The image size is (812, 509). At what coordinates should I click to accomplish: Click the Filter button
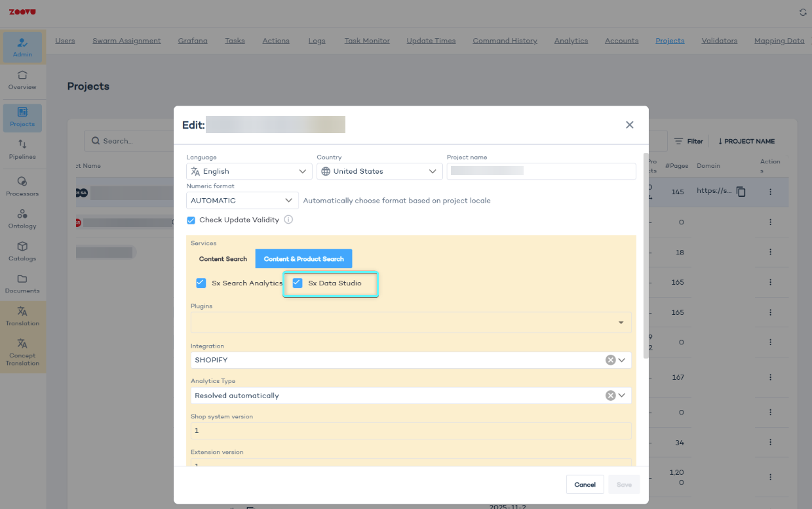click(689, 141)
